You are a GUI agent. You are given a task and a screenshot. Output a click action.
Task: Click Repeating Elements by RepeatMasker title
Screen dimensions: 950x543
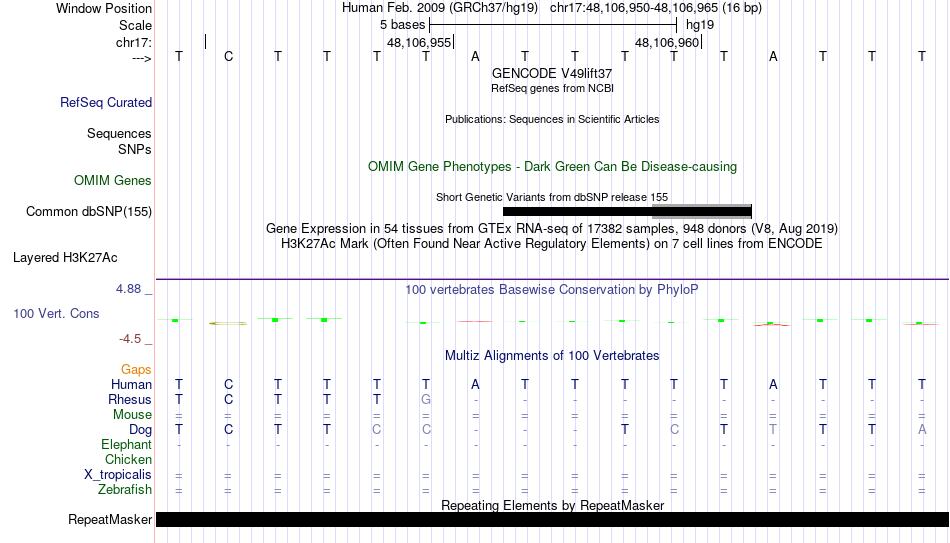(553, 505)
